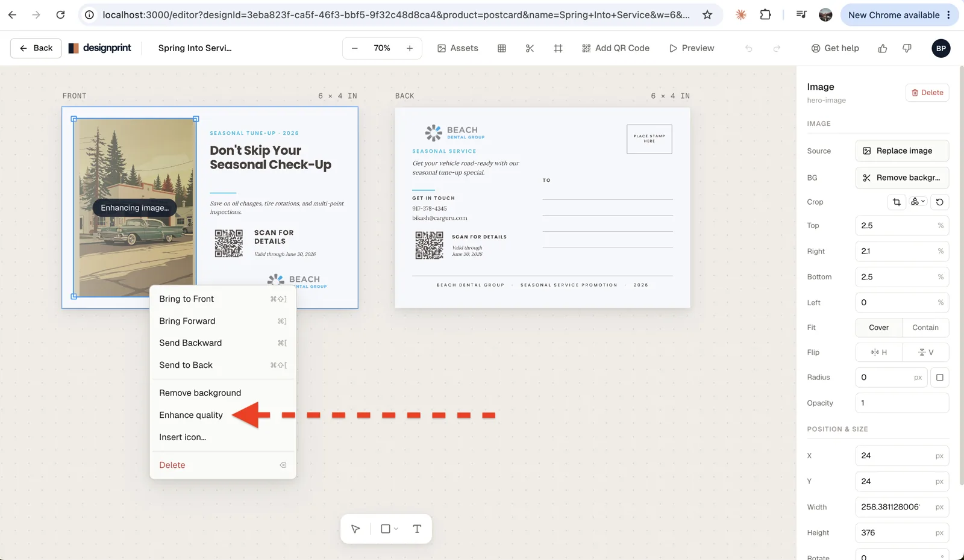Open the Assets panel
This screenshot has width=964, height=560.
point(458,48)
